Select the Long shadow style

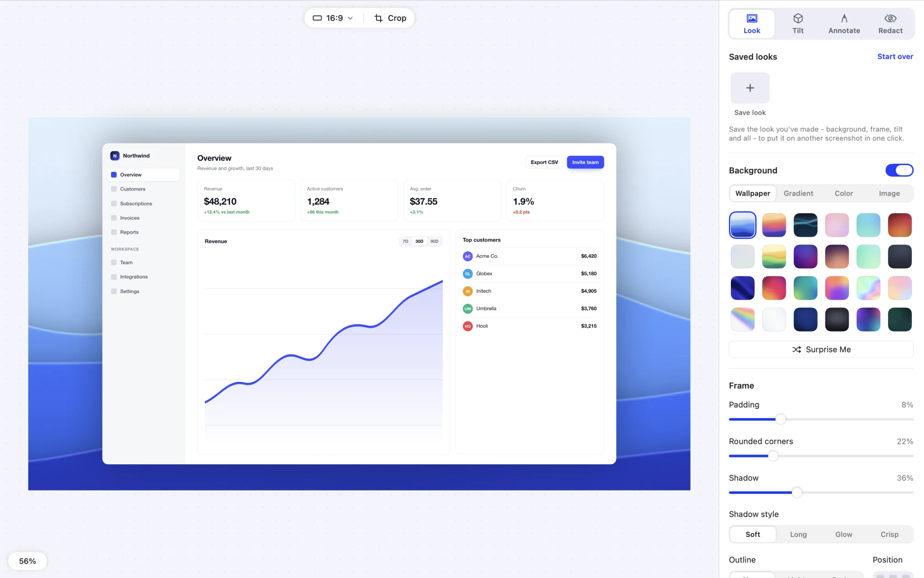coord(798,535)
